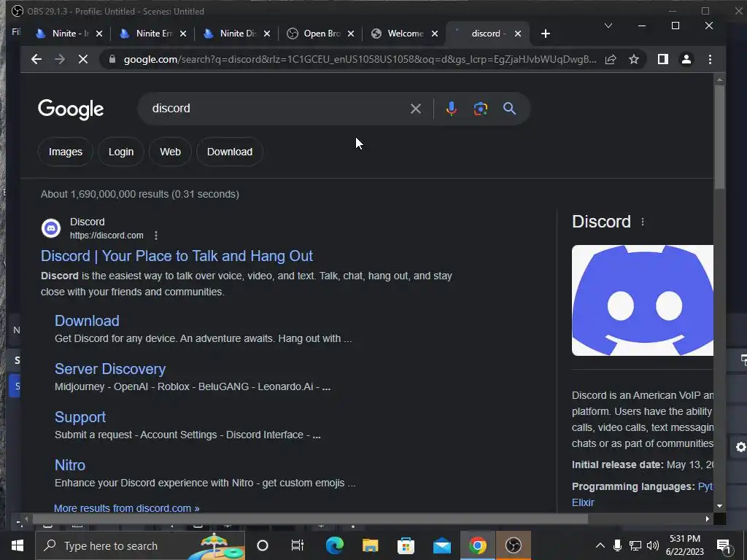Open the tab search chevron

(x=608, y=26)
